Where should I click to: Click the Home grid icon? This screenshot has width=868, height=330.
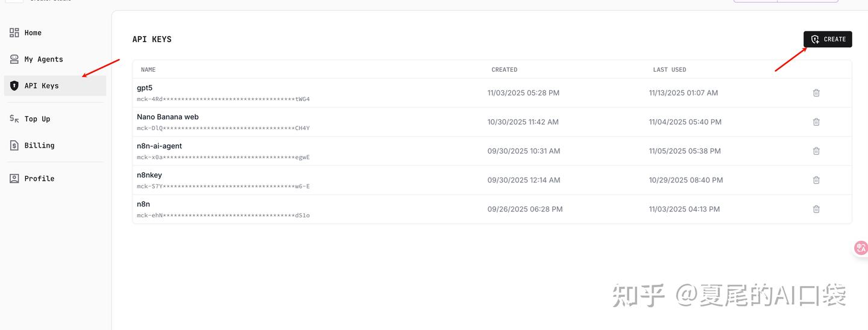(x=14, y=33)
